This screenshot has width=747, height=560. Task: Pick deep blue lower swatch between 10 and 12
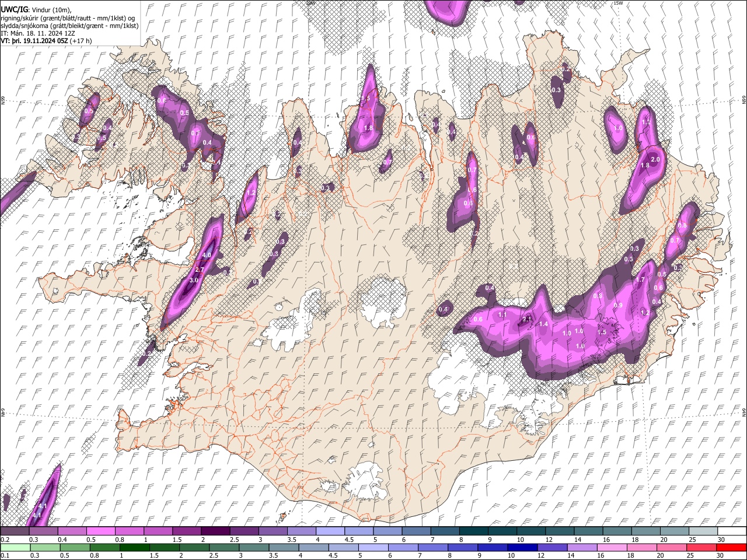(523, 547)
